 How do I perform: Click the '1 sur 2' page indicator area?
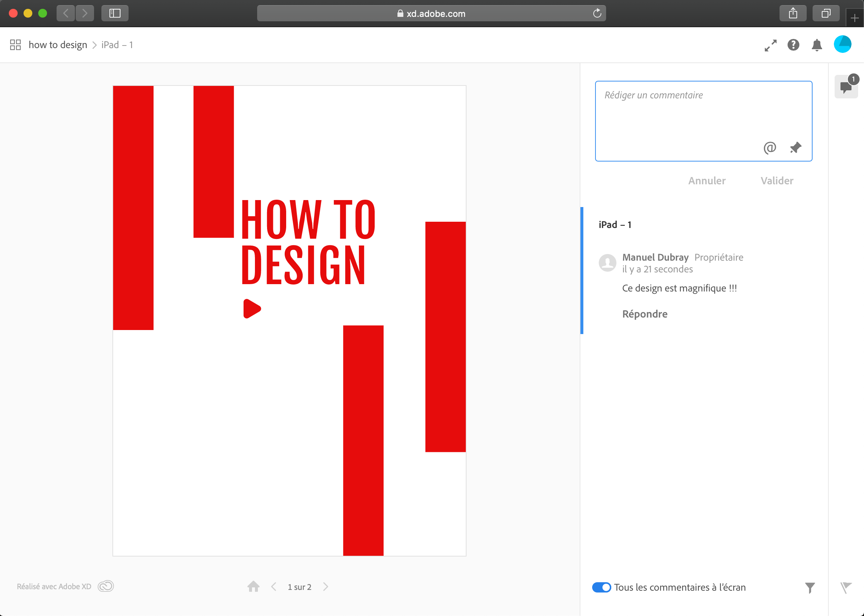(299, 587)
